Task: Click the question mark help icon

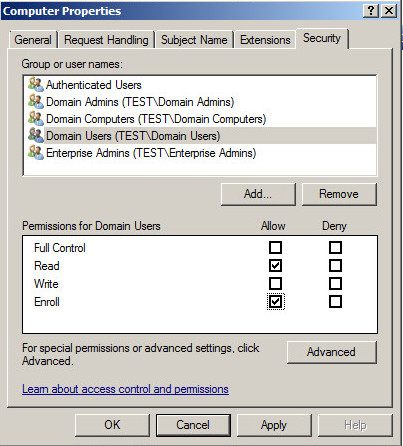Action: (371, 11)
